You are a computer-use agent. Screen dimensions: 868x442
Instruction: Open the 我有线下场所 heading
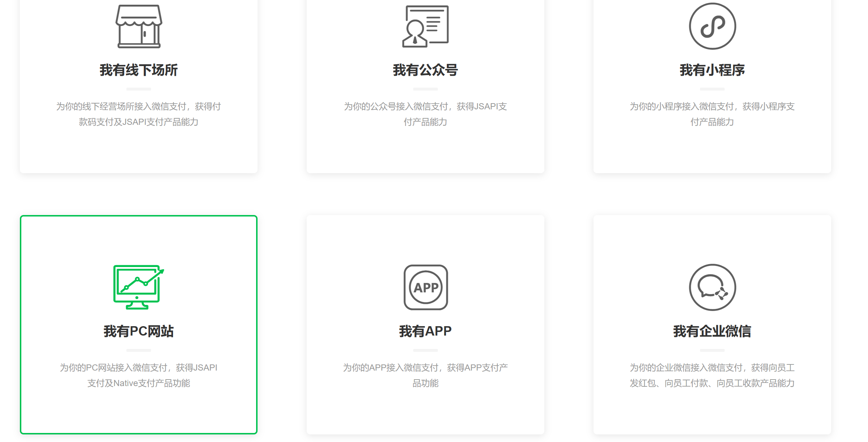point(139,70)
